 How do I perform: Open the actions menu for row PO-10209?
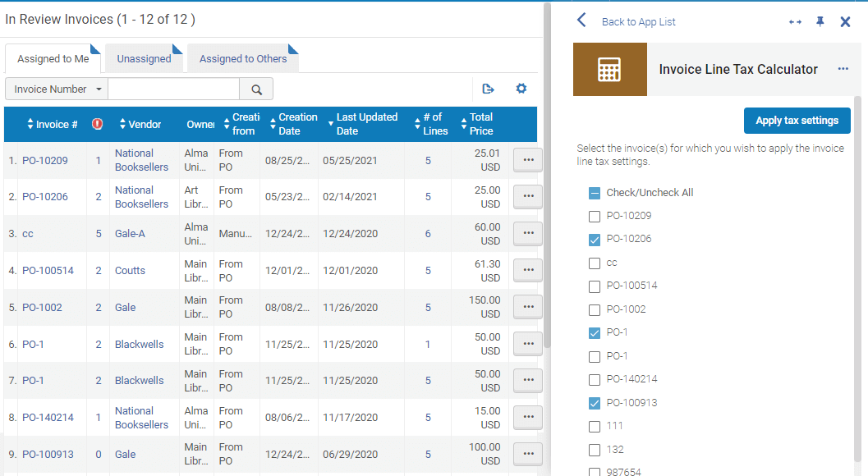pyautogui.click(x=527, y=159)
